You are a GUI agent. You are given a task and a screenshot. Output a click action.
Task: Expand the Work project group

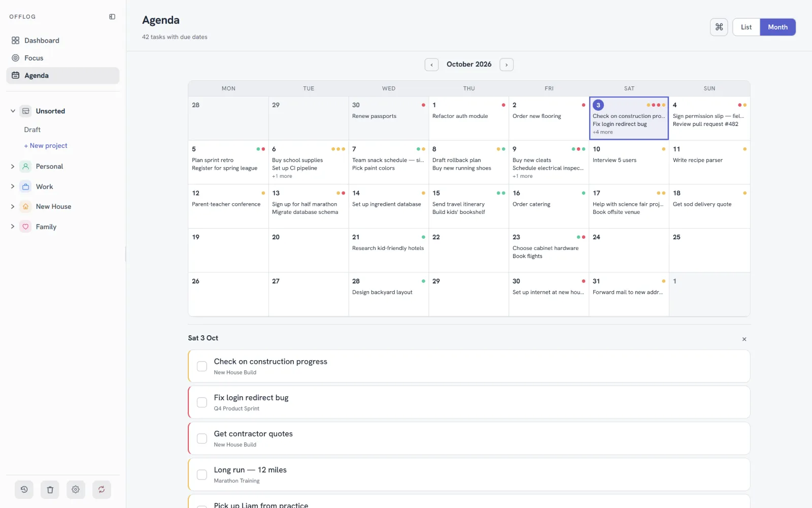[x=13, y=186]
